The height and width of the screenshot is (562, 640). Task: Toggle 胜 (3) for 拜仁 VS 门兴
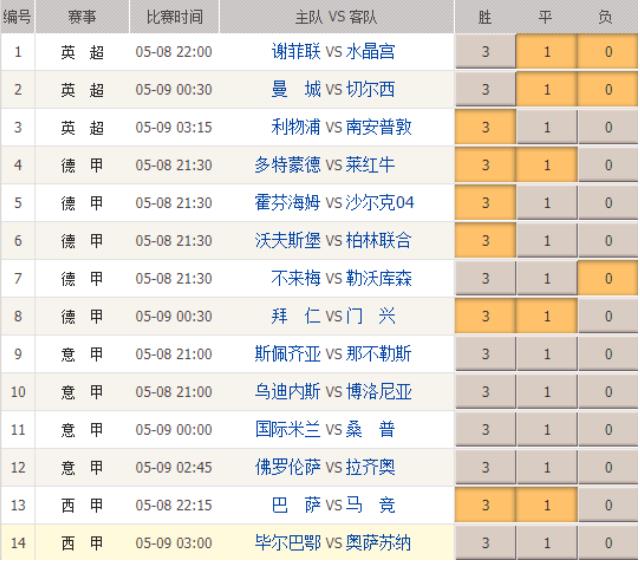pos(485,316)
